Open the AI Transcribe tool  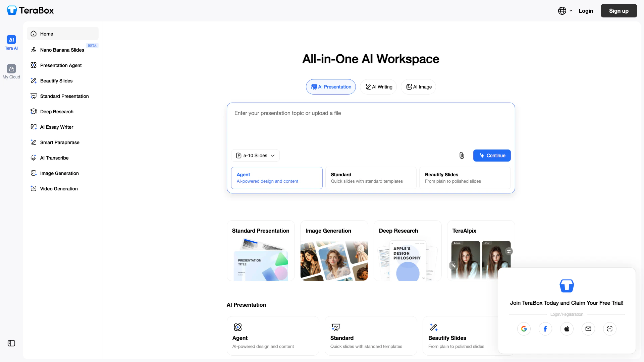[54, 158]
